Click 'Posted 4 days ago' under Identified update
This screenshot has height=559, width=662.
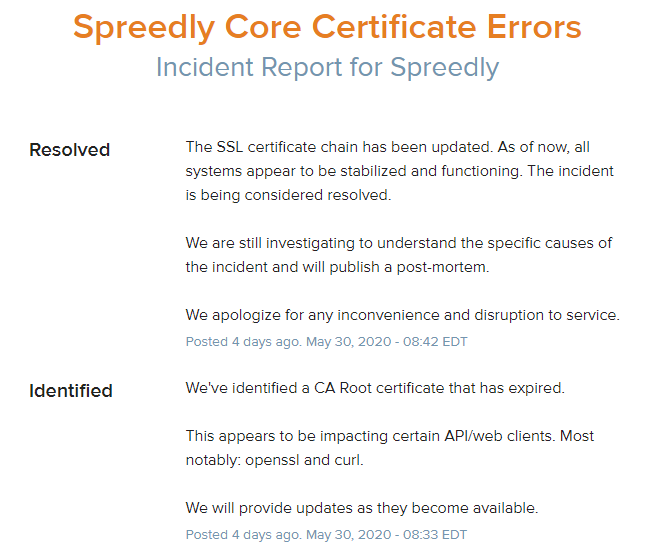click(242, 534)
